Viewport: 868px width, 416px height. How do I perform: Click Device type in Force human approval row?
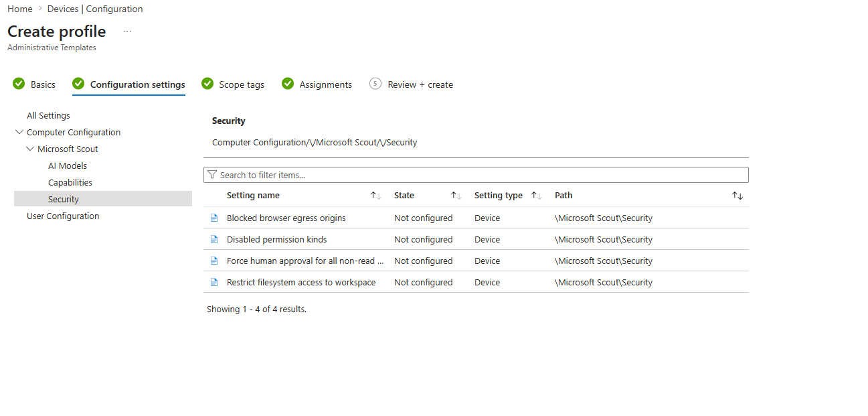pyautogui.click(x=487, y=261)
